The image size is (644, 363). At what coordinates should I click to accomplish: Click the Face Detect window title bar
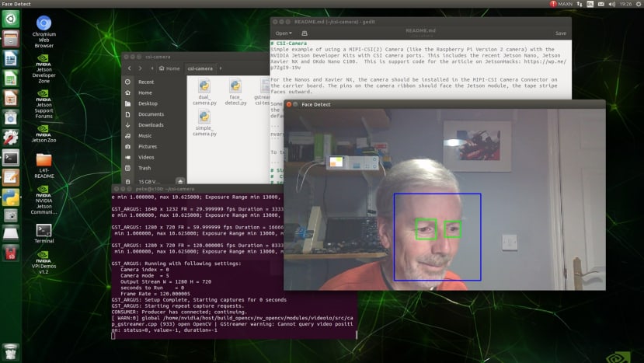coord(444,104)
